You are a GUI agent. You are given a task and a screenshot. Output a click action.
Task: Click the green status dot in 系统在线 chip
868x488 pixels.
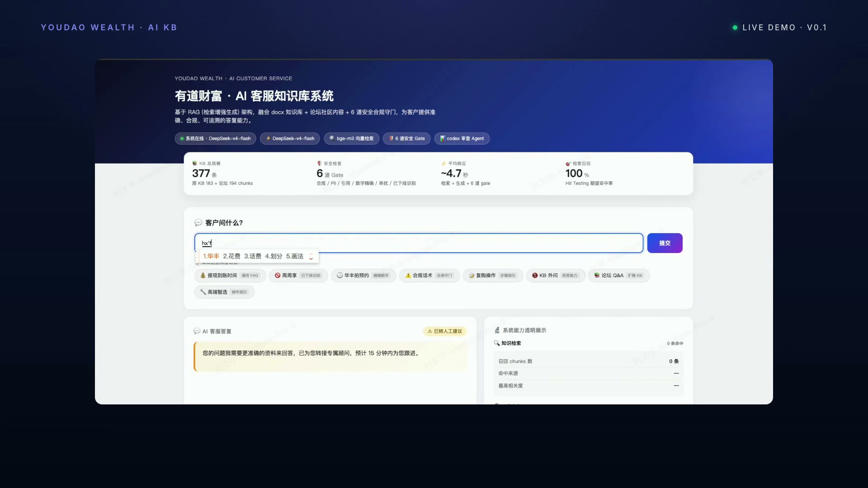[x=182, y=139]
